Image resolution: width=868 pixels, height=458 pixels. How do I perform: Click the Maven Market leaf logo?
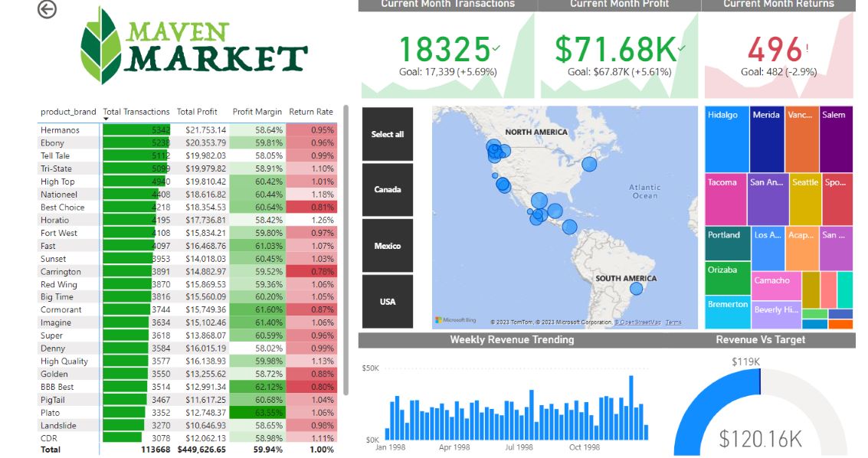tap(101, 46)
